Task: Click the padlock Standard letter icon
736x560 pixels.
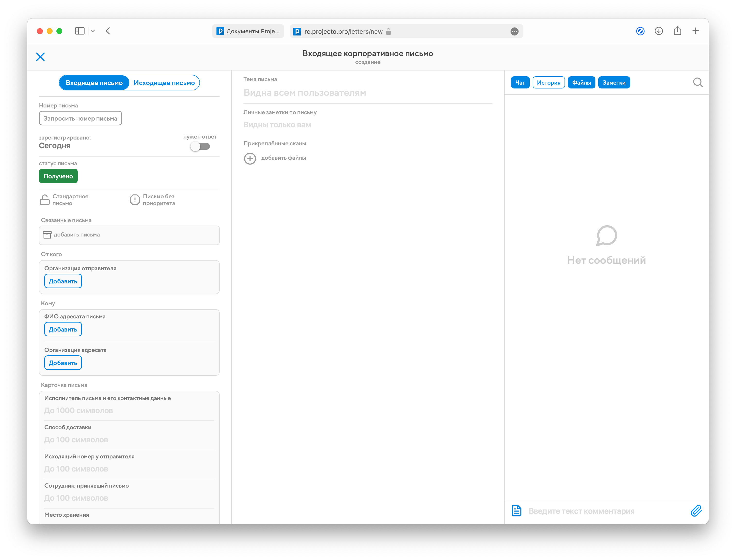Action: (x=45, y=200)
